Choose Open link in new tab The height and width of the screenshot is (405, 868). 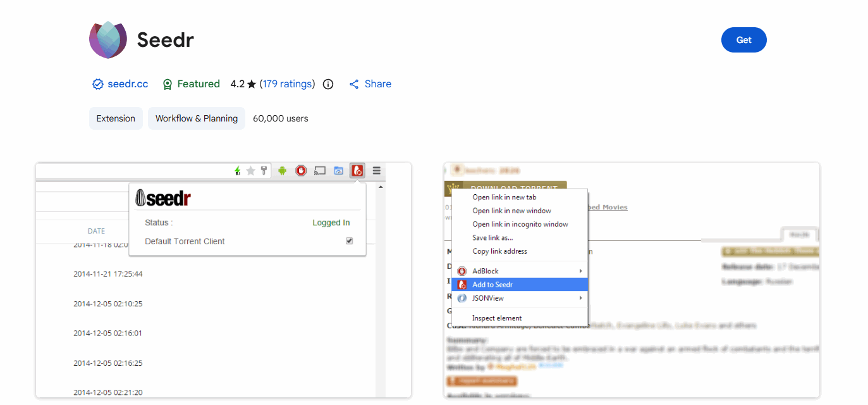[x=504, y=197]
